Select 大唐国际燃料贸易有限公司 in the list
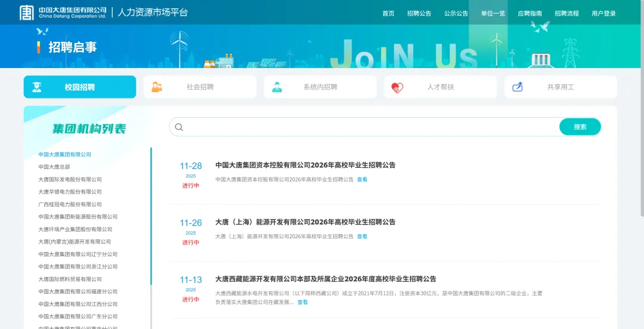 click(70, 279)
